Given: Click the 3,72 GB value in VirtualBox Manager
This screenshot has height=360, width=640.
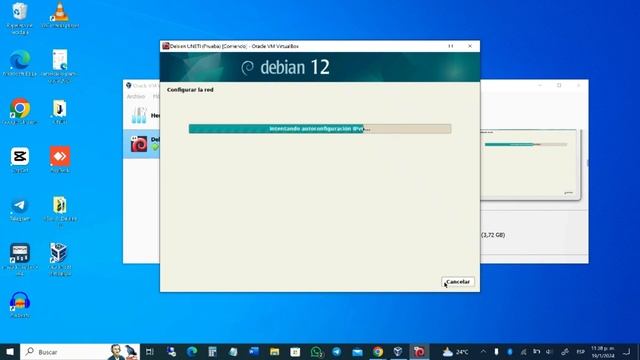Looking at the screenshot, I should [x=493, y=235].
